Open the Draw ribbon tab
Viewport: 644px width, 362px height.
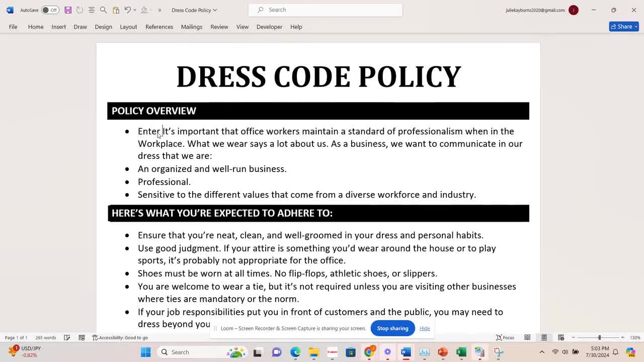coord(80,27)
